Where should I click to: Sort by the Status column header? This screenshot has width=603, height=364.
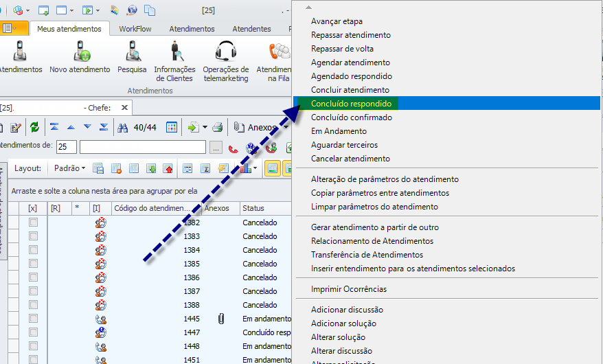[265, 208]
